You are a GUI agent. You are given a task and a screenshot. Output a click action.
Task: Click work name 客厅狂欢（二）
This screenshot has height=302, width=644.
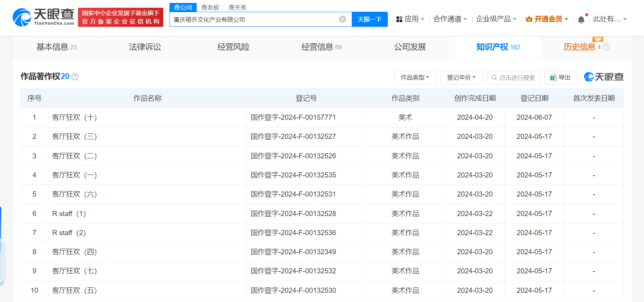[75, 156]
